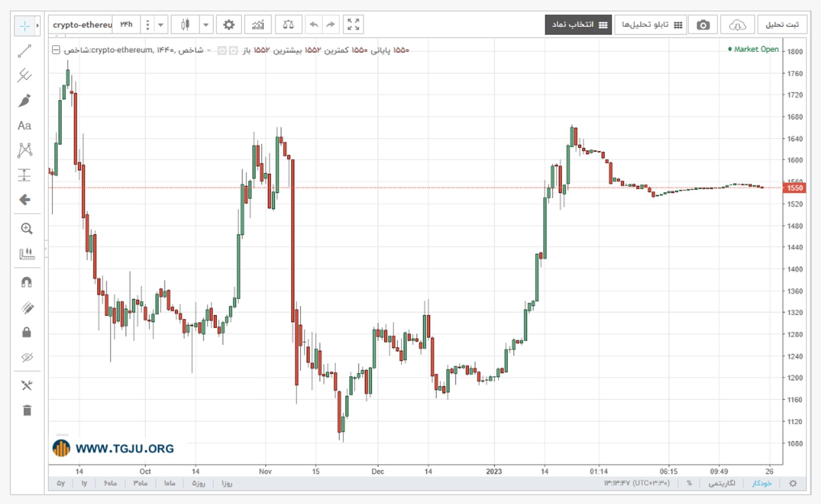Open chart settings gear in top toolbar
Screen dimensions: 821x504
coord(229,25)
